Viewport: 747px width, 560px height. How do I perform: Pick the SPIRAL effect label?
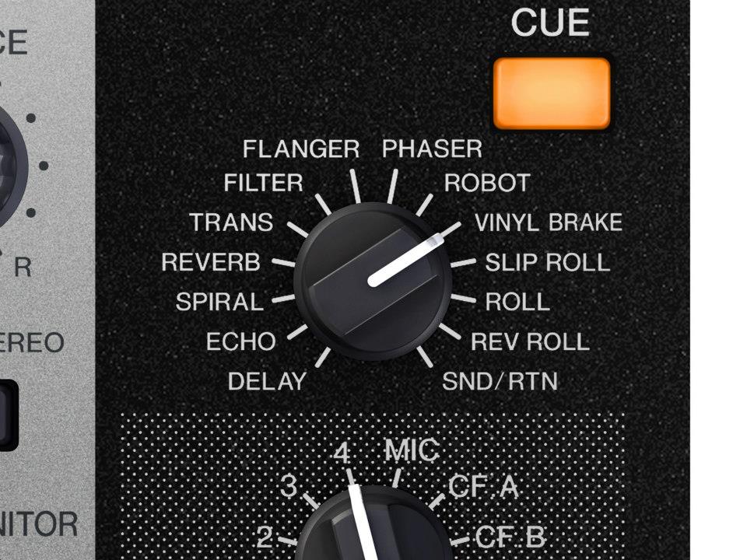[219, 302]
